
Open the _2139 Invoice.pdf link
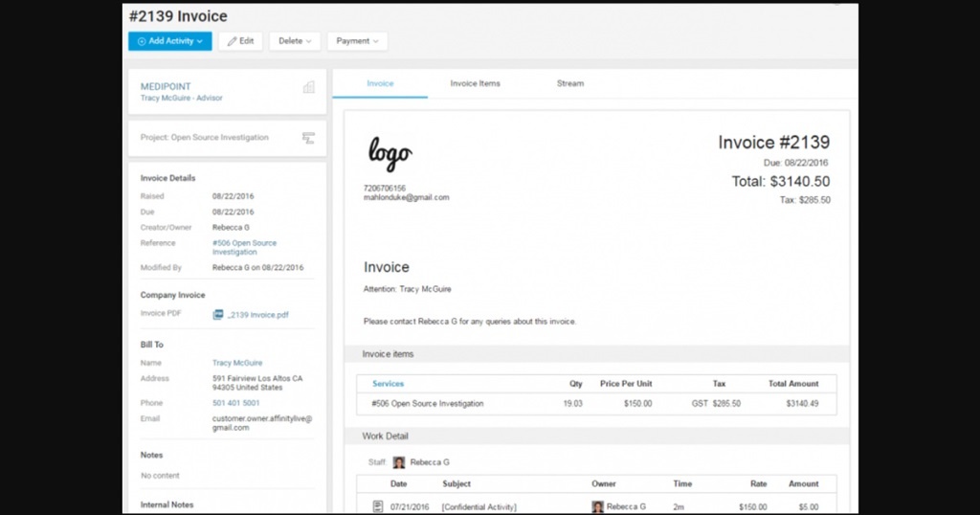[257, 314]
